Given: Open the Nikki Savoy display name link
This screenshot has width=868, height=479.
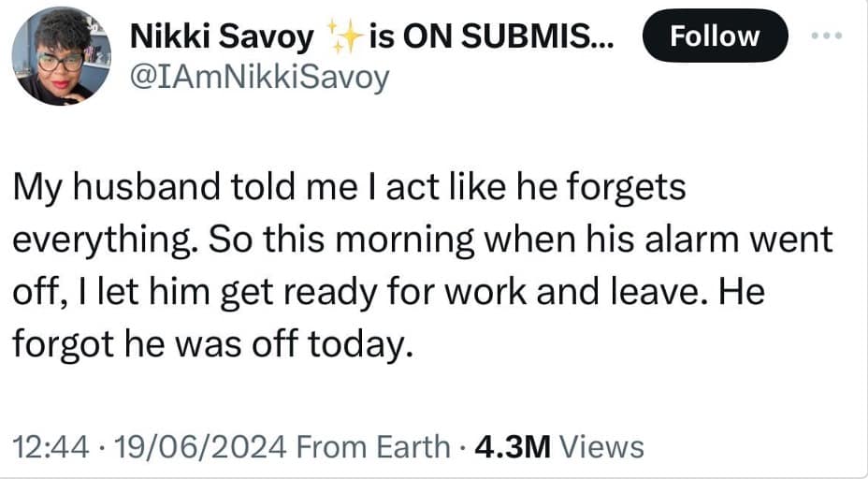Looking at the screenshot, I should point(223,36).
